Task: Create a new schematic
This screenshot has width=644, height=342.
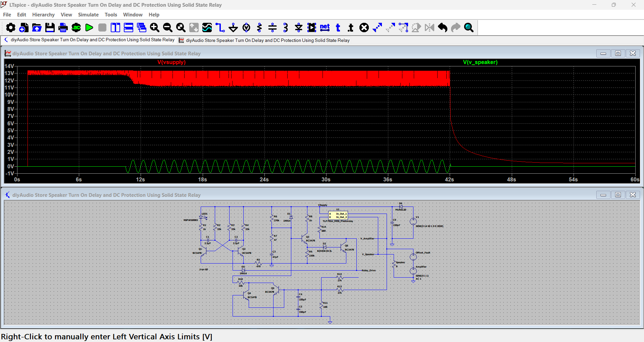Action: tap(24, 27)
